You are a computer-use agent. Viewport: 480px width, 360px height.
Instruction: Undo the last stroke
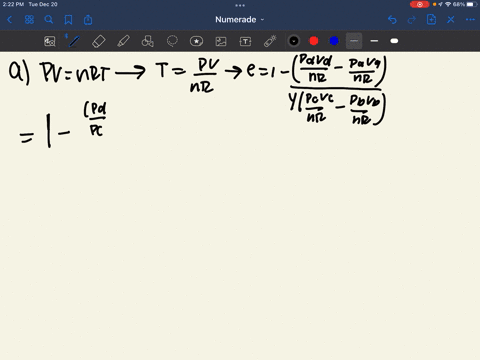(x=392, y=20)
